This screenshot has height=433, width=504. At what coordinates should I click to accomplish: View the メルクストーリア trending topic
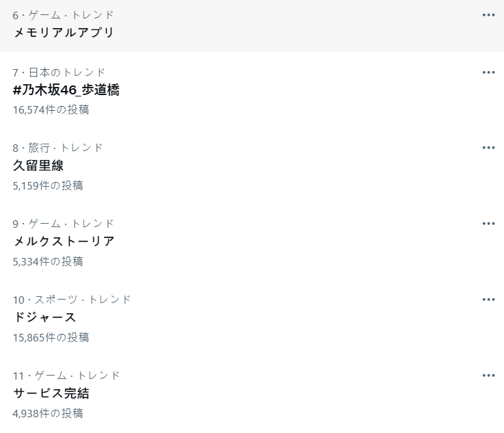(64, 241)
